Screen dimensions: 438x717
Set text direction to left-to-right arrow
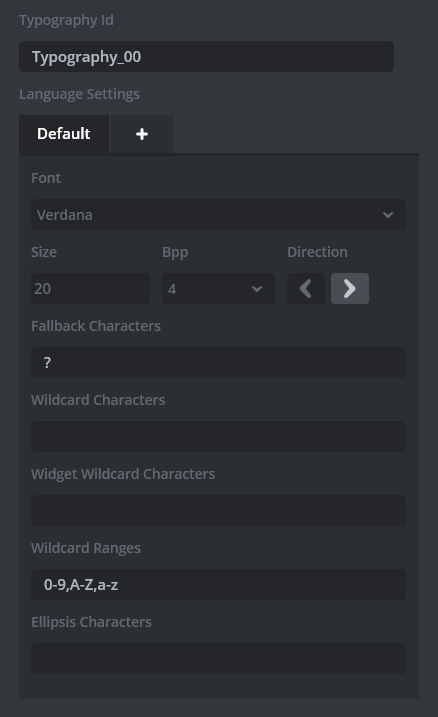[x=350, y=289]
